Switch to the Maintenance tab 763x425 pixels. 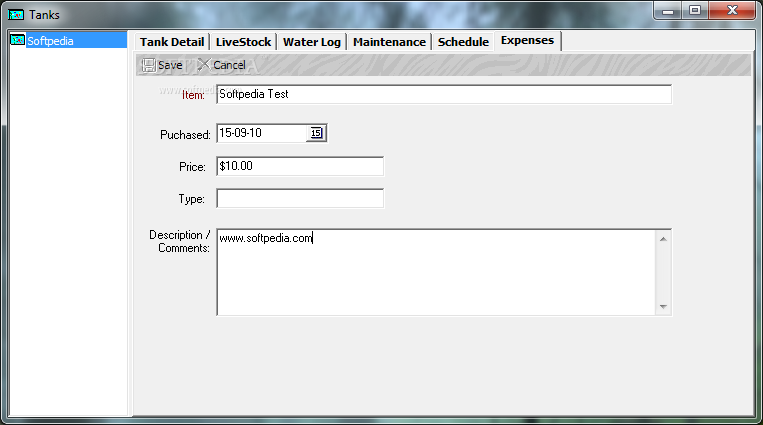click(389, 42)
